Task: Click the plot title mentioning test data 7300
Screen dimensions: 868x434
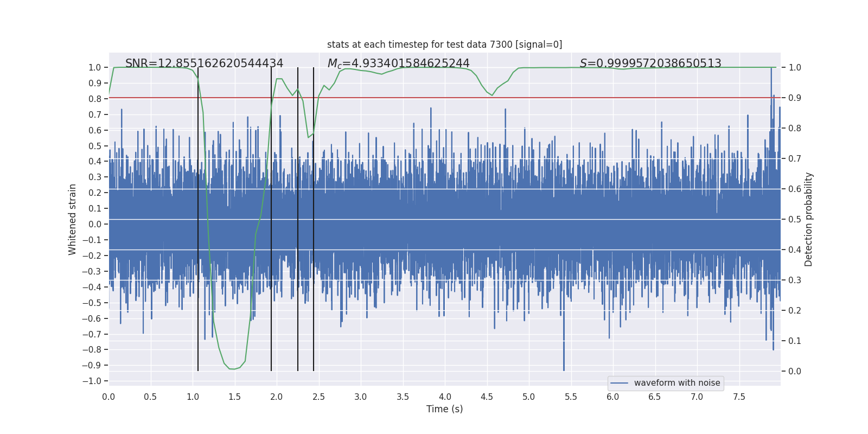Action: tap(444, 44)
